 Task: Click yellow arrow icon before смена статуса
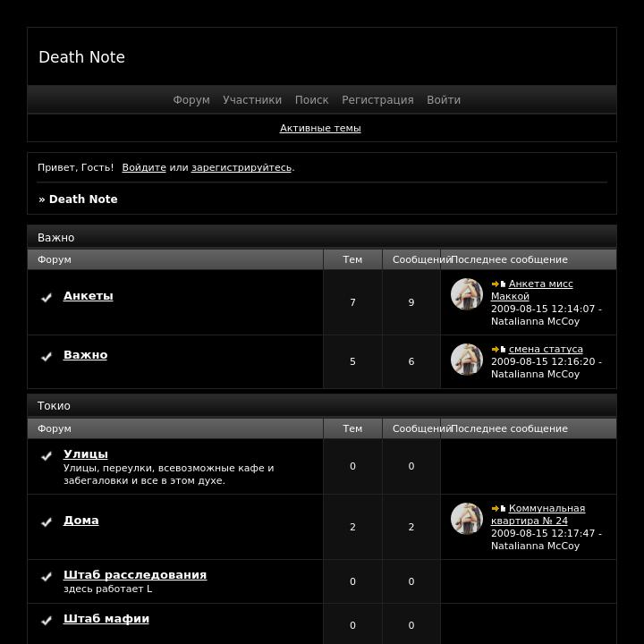click(x=496, y=349)
